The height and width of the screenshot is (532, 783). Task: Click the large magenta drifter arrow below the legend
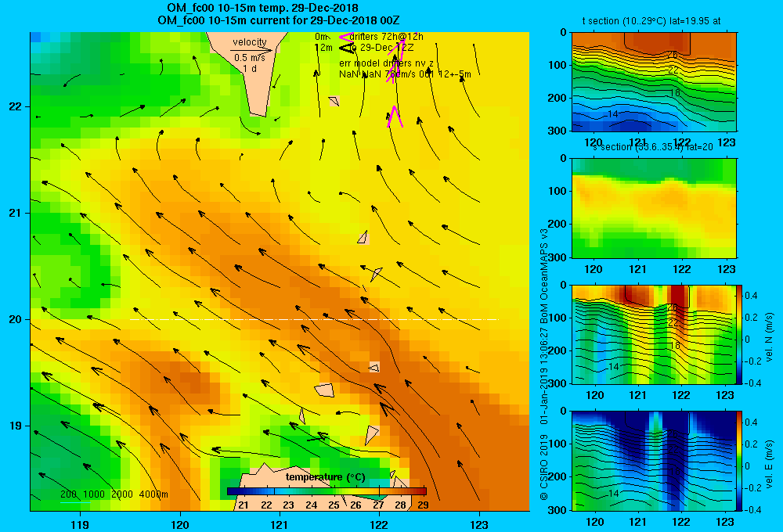click(395, 117)
